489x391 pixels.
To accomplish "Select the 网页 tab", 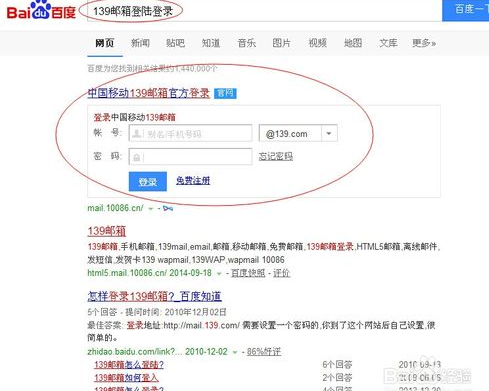I will (x=105, y=43).
